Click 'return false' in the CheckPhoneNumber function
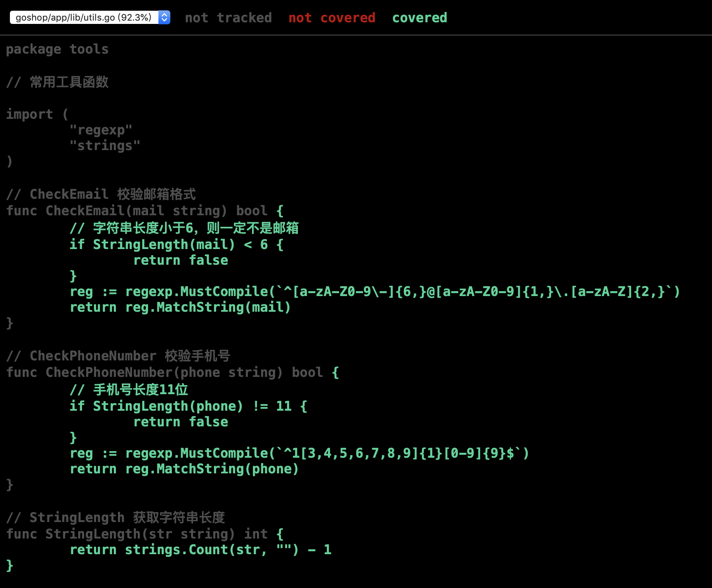 tap(181, 422)
